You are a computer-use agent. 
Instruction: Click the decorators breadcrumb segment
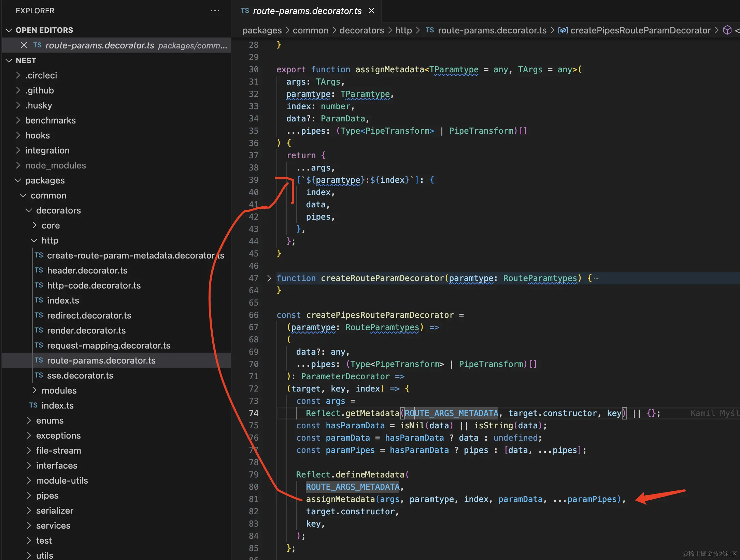(x=362, y=30)
